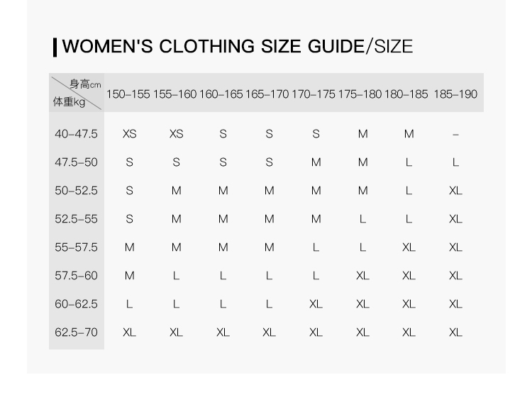This screenshot has width=532, height=409.
Task: Select the 175–180 height column header
Action: click(360, 94)
